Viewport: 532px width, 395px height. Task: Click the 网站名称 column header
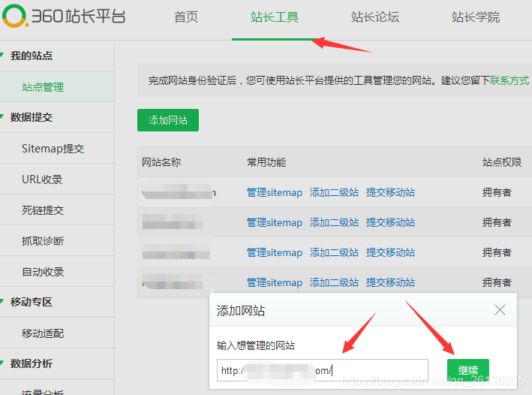[x=161, y=162]
